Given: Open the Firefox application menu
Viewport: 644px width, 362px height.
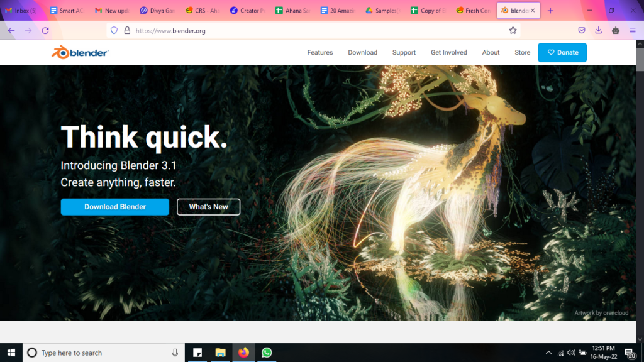Looking at the screenshot, I should 633,30.
